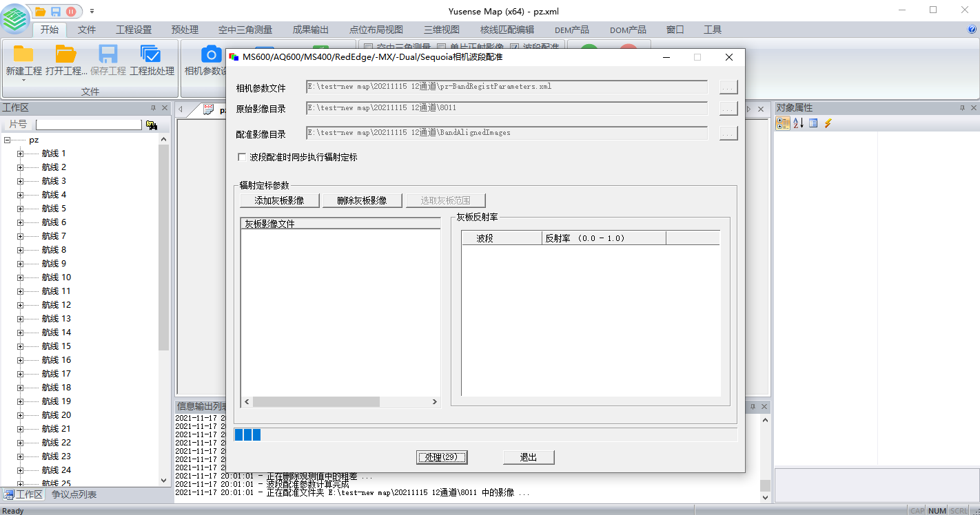Select the 航线 12 tree item

[x=57, y=305]
